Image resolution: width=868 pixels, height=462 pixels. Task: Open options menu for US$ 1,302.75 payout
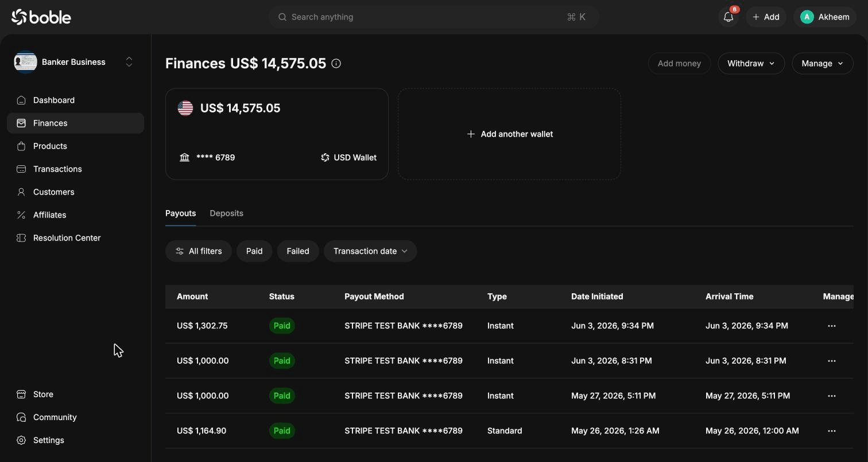(831, 326)
